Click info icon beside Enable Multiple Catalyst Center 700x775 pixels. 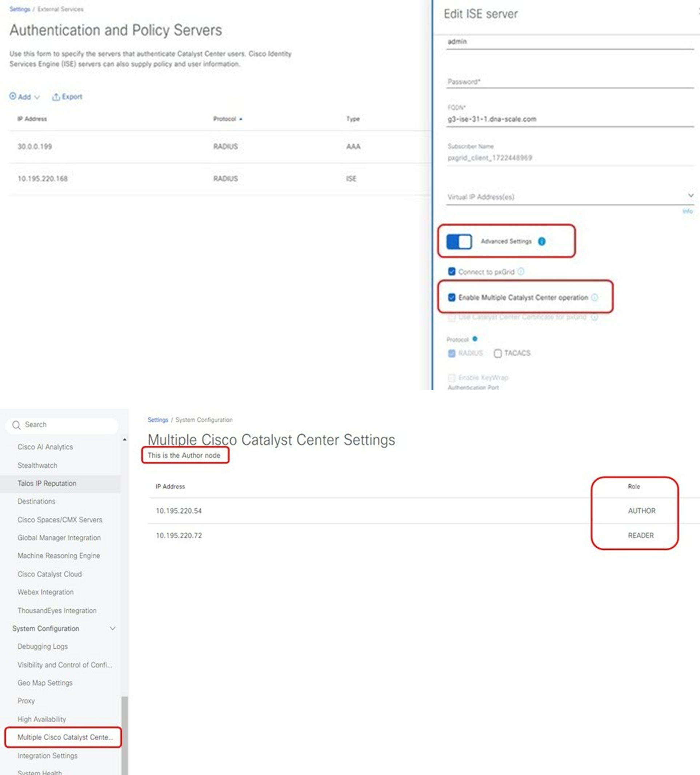click(595, 297)
